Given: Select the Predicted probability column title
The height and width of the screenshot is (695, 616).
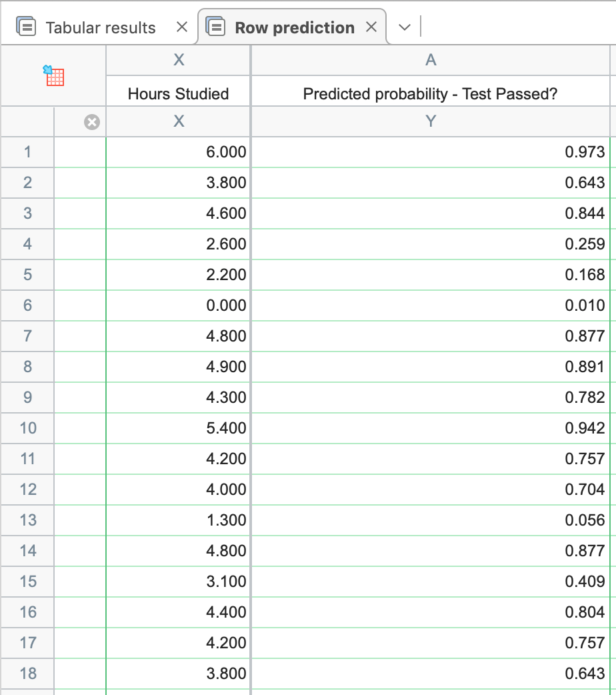Looking at the screenshot, I should (430, 94).
